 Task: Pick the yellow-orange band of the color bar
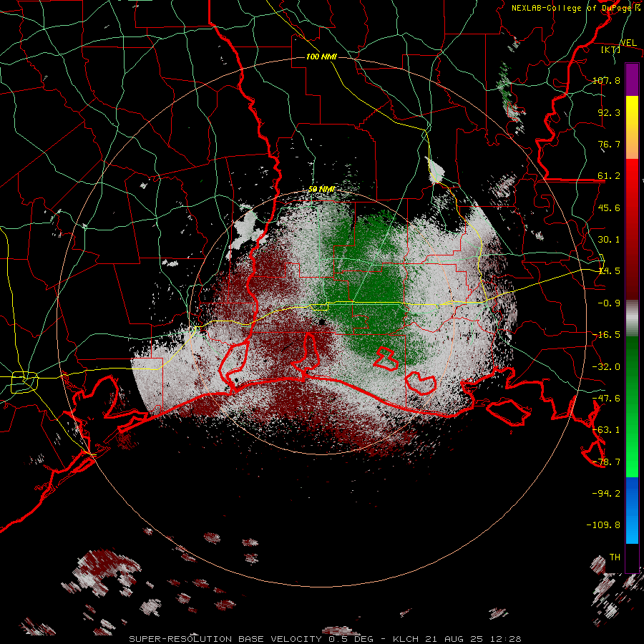tap(632, 127)
